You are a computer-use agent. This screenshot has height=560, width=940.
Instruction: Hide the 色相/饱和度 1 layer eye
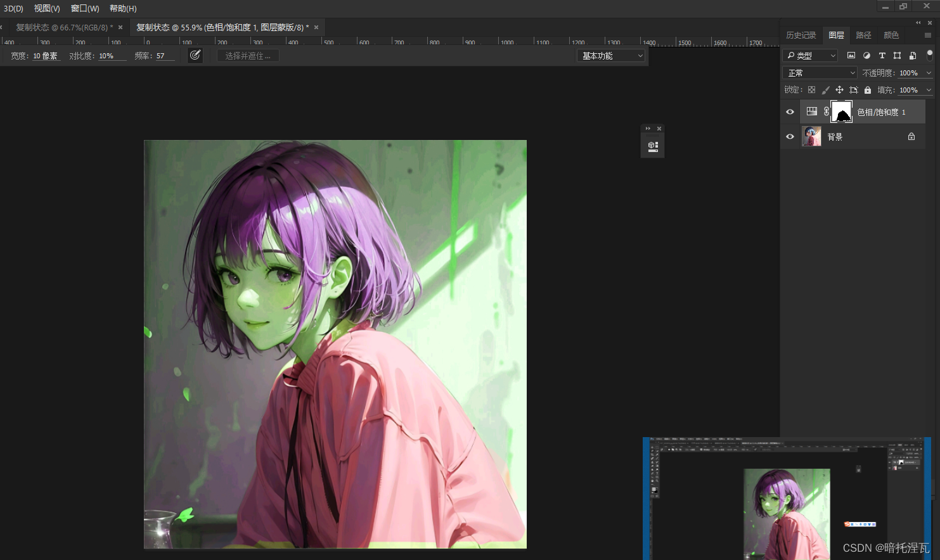click(790, 112)
